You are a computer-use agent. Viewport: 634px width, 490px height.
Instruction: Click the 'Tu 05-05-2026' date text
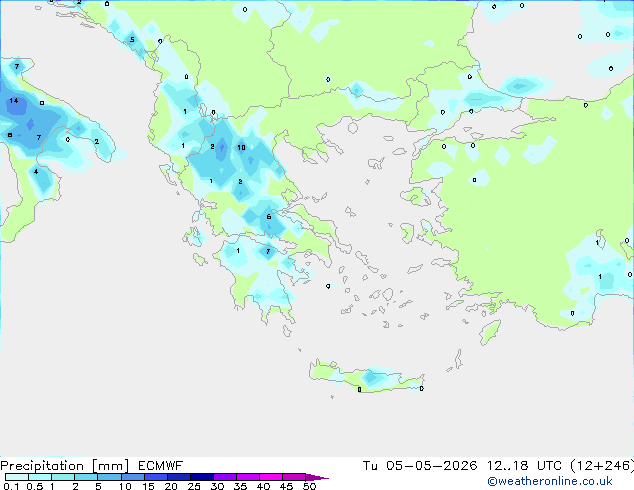click(420, 466)
